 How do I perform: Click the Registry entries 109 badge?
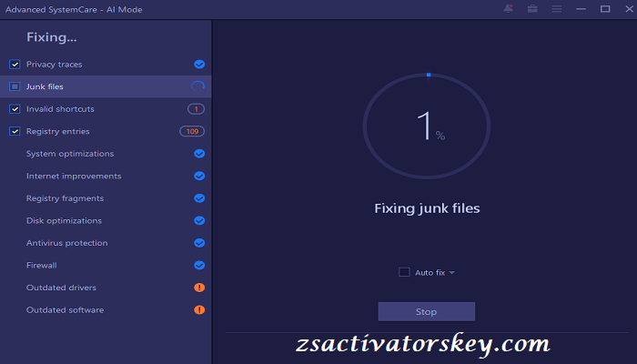pos(192,131)
